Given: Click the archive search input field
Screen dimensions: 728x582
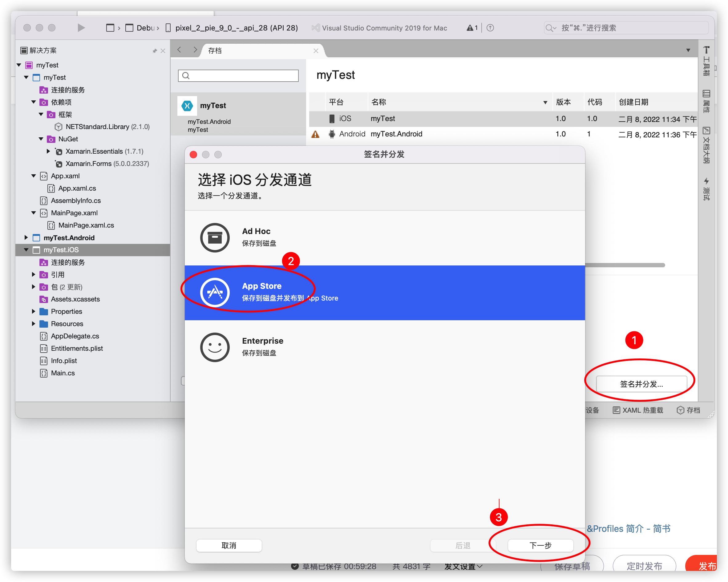Looking at the screenshot, I should pos(238,76).
